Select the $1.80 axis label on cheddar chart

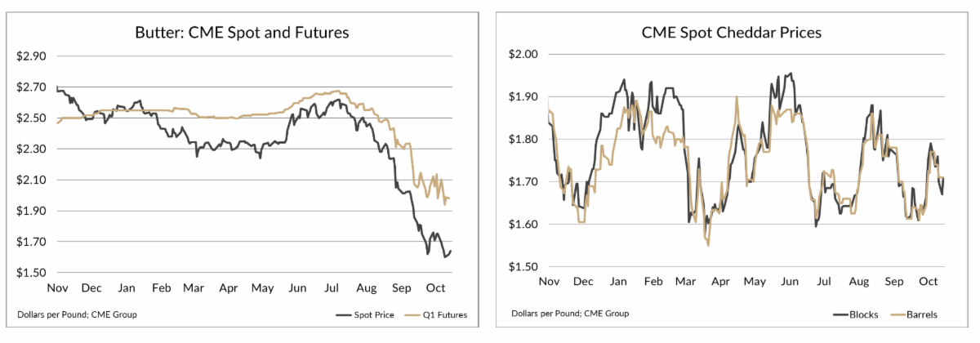[x=525, y=139]
